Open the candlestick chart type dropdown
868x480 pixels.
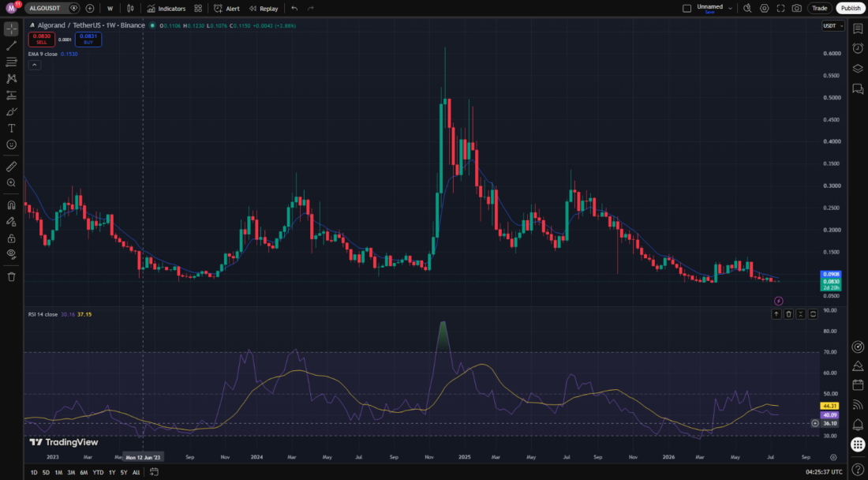(x=131, y=9)
